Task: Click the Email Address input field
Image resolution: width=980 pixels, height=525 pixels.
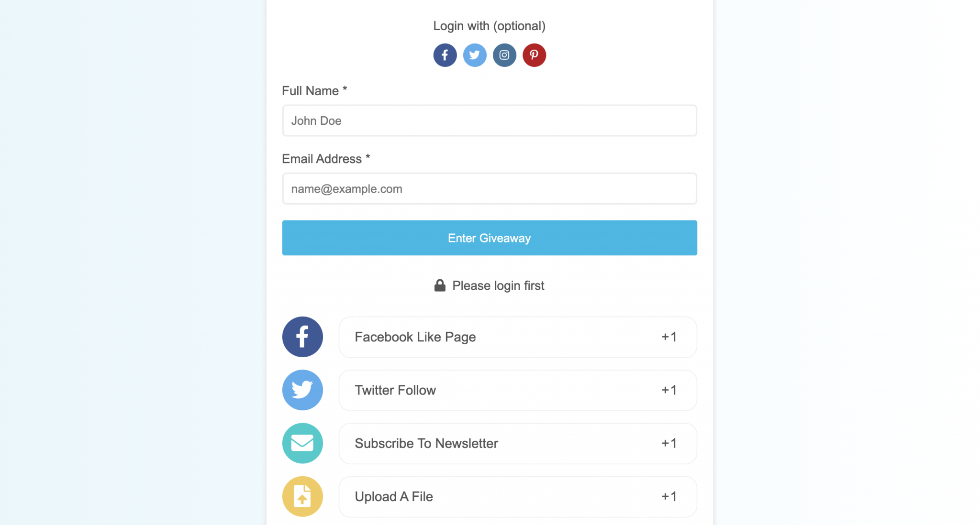Action: click(x=489, y=188)
